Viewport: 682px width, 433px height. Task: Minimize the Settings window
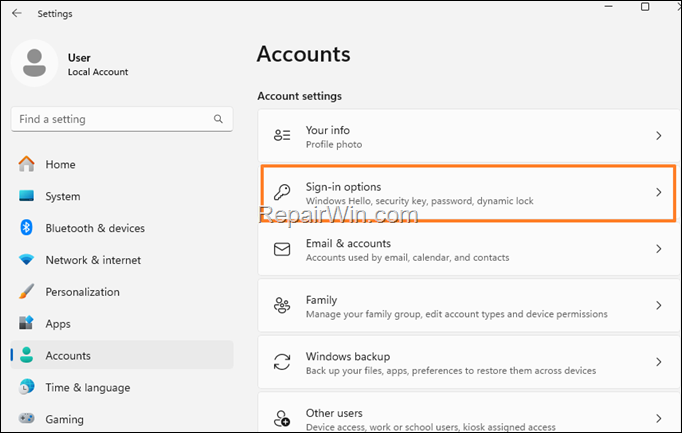(x=608, y=6)
